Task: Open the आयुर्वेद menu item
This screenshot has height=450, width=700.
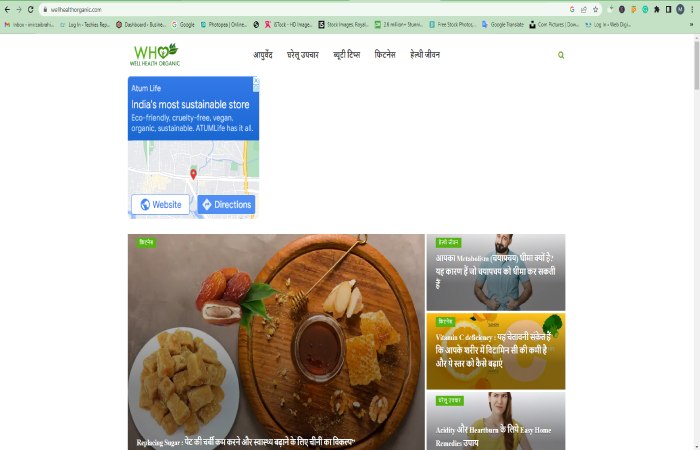Action: (x=262, y=54)
